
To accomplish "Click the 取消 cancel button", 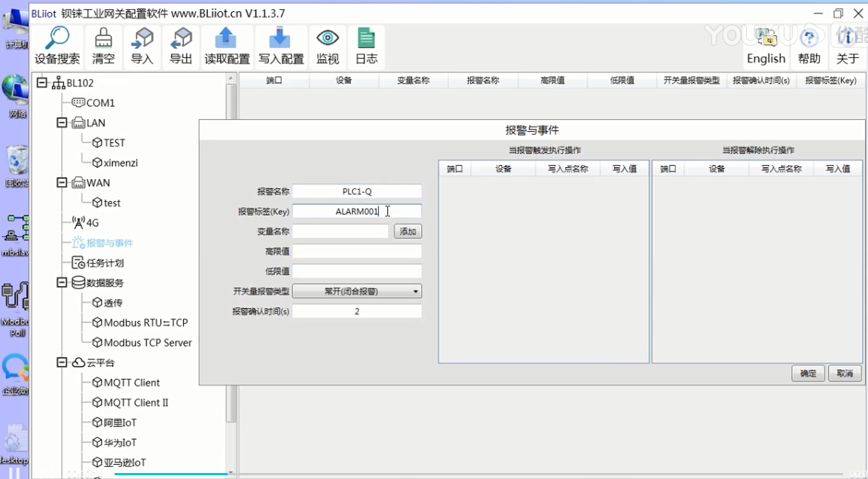I will [845, 374].
